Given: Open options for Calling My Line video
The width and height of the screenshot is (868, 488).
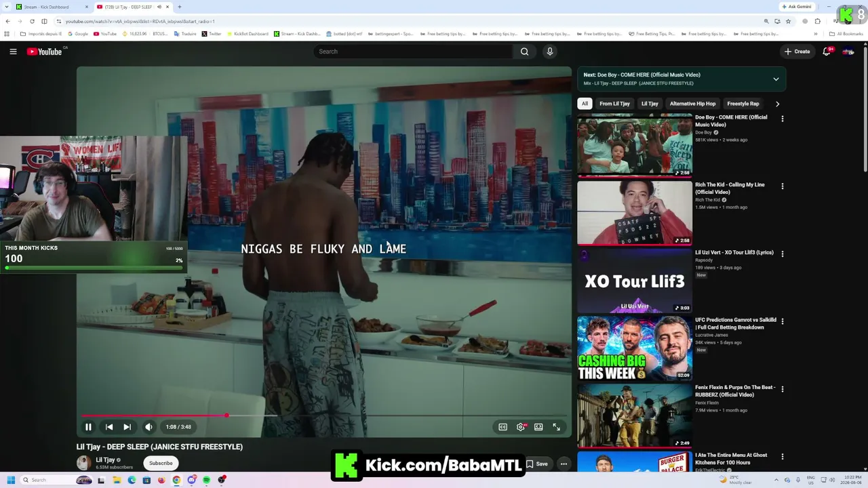Looking at the screenshot, I should click(783, 186).
